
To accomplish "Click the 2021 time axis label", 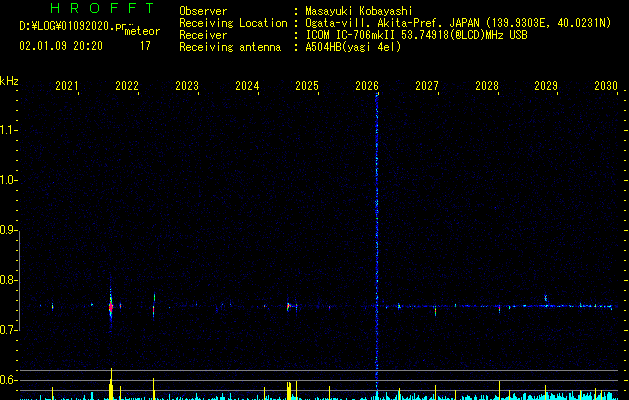I will [x=67, y=86].
